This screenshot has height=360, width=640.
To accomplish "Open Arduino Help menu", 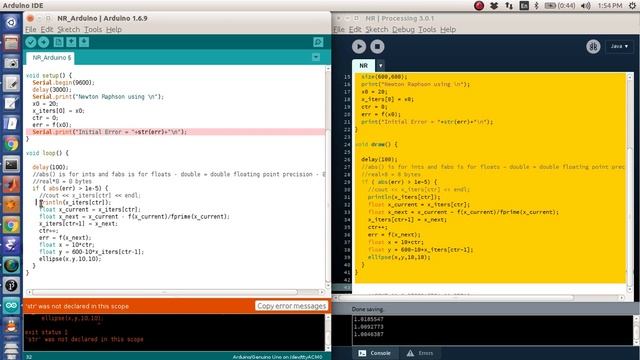I will 114,29.
